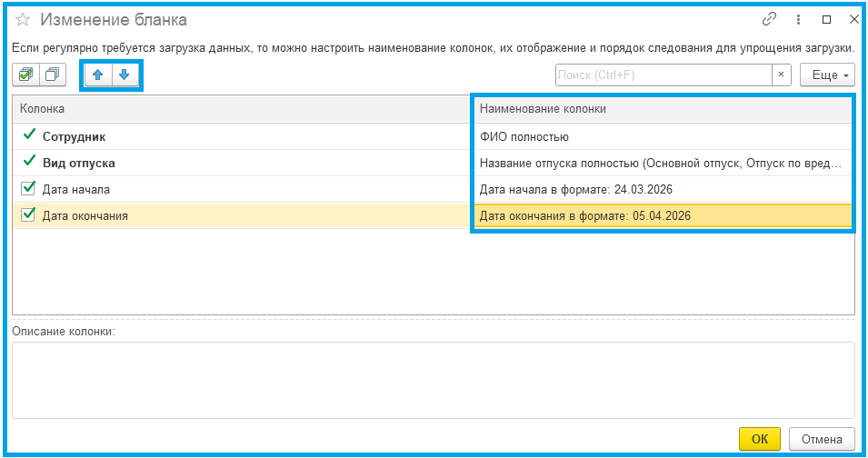Clear the search field with the X button
The image size is (868, 458).
(x=781, y=75)
